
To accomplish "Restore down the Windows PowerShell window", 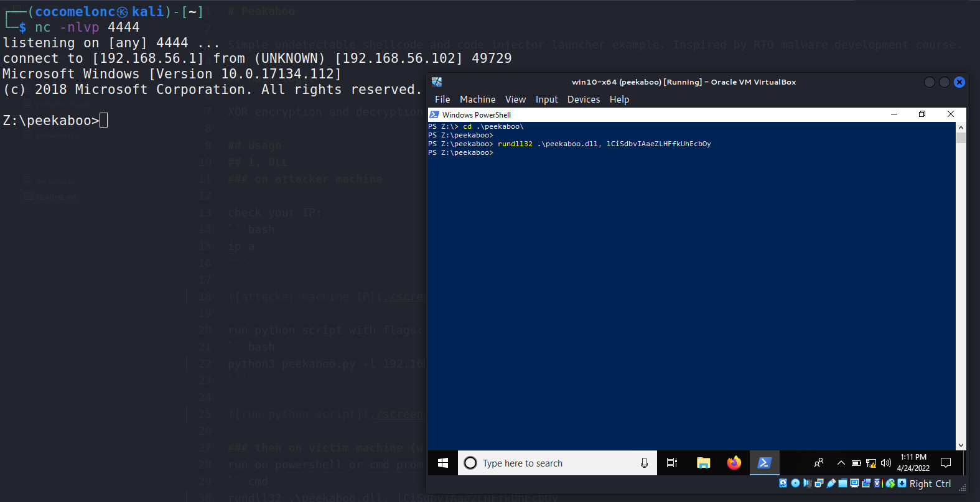I will [x=922, y=114].
